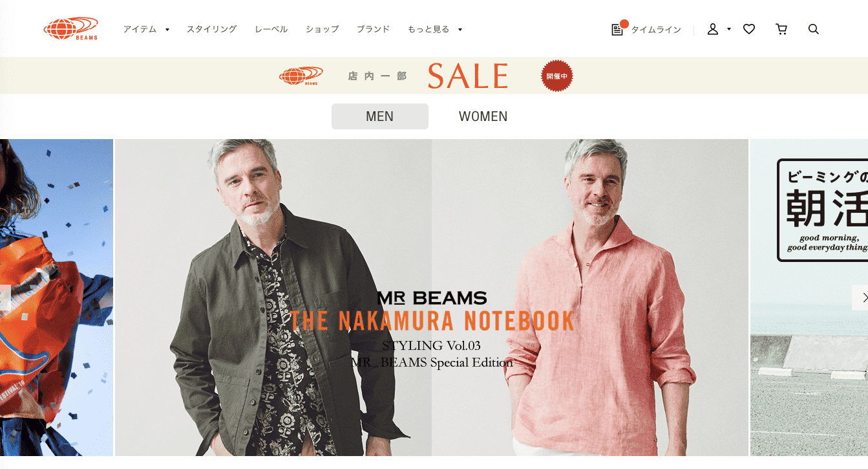Open the スタイリング menu item
This screenshot has width=868, height=469.
[x=212, y=29]
